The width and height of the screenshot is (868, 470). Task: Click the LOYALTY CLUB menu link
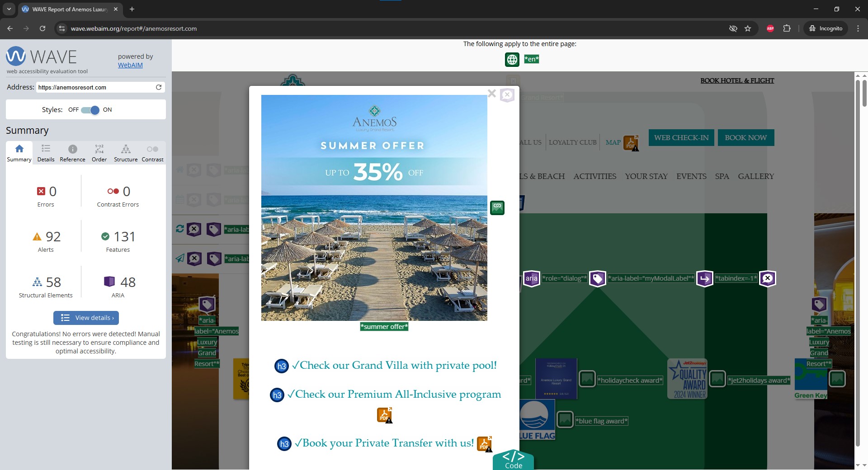click(573, 142)
